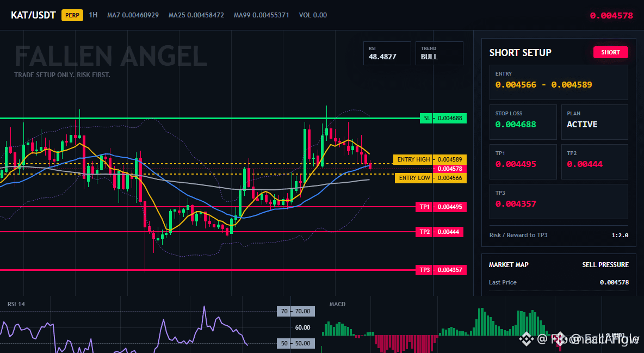Click the MA25 0.00458472 indicator
This screenshot has height=353, width=644.
pos(196,15)
